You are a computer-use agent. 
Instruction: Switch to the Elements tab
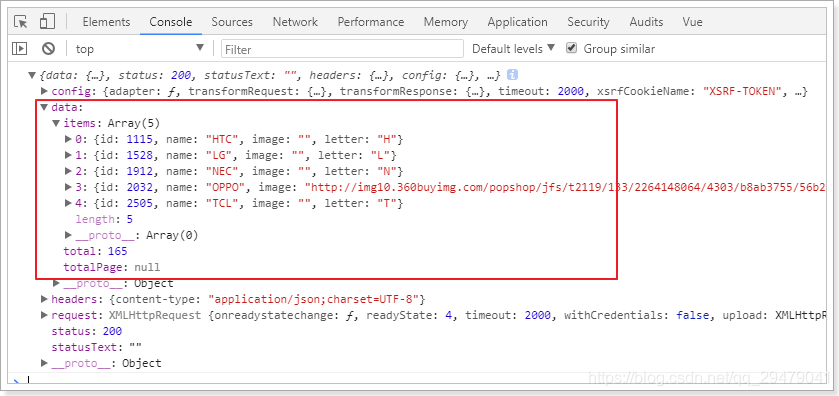click(x=106, y=22)
